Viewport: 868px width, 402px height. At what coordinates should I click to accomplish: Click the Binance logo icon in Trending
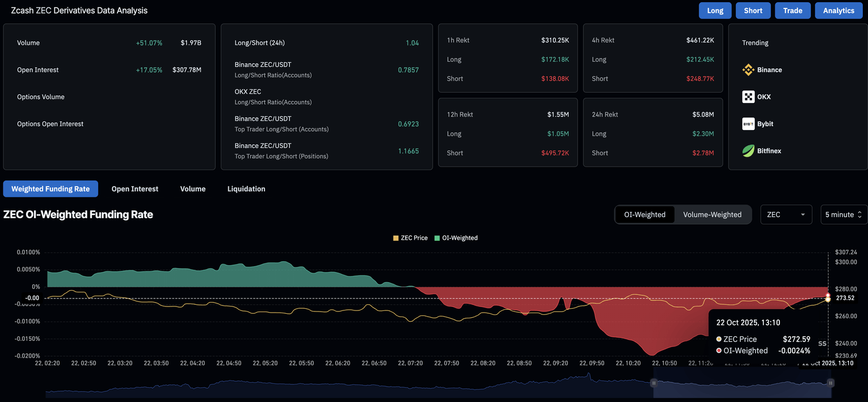(748, 70)
